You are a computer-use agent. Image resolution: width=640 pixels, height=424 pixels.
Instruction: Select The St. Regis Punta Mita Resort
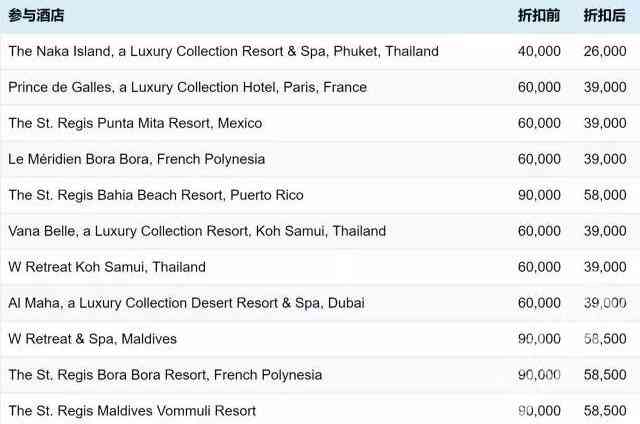point(135,123)
